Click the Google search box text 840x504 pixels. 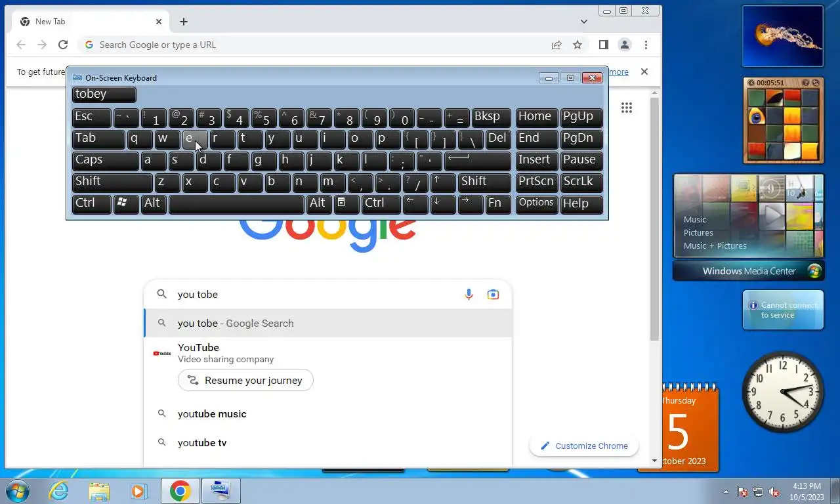click(x=198, y=295)
